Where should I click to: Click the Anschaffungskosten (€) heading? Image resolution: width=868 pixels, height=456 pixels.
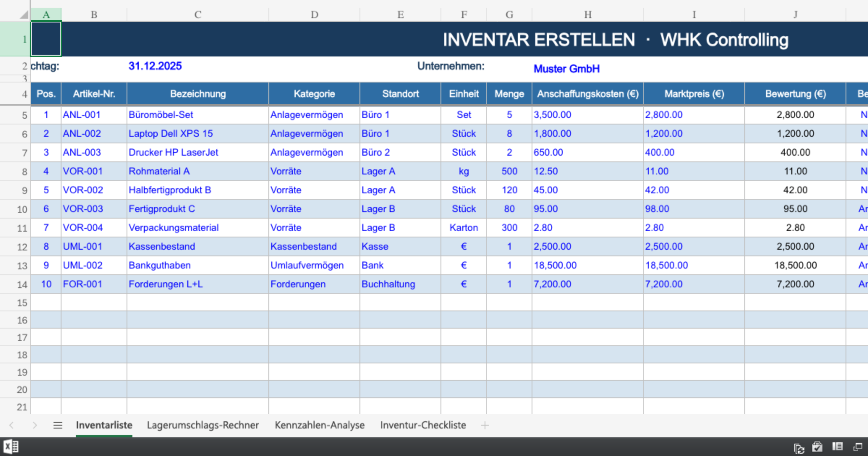click(x=588, y=94)
